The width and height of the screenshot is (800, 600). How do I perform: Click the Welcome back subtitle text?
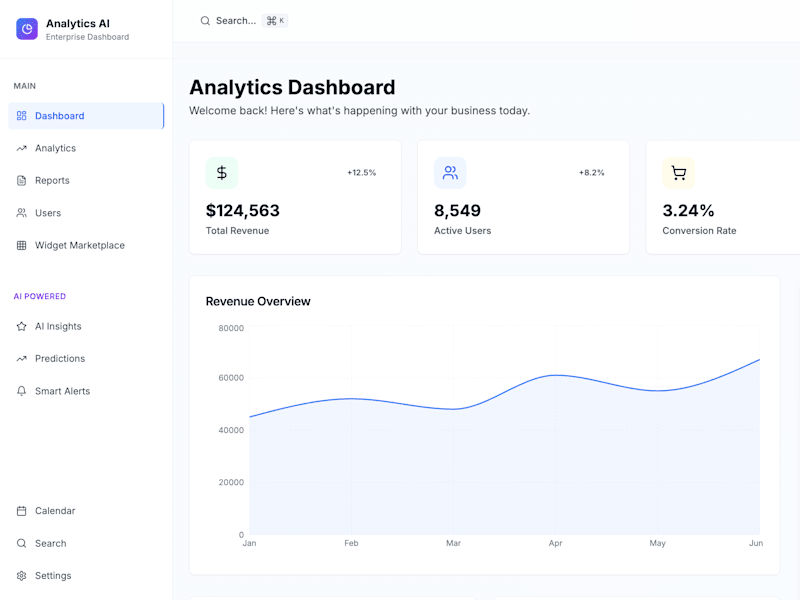point(360,111)
